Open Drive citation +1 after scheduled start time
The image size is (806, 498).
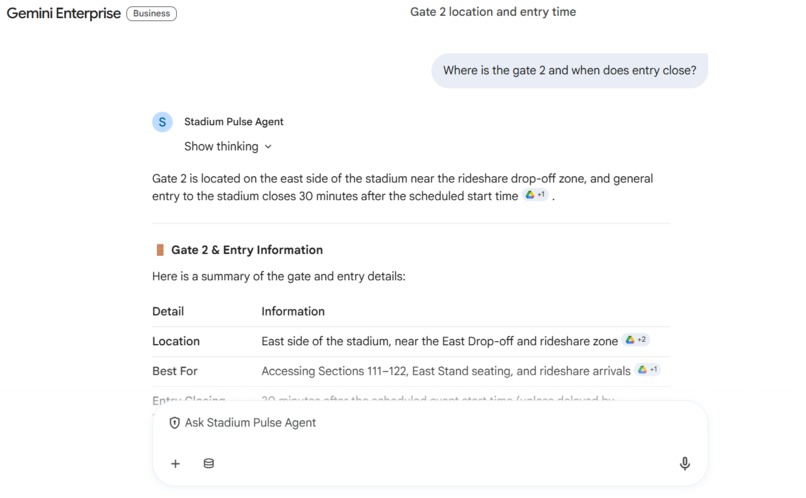pyautogui.click(x=536, y=195)
